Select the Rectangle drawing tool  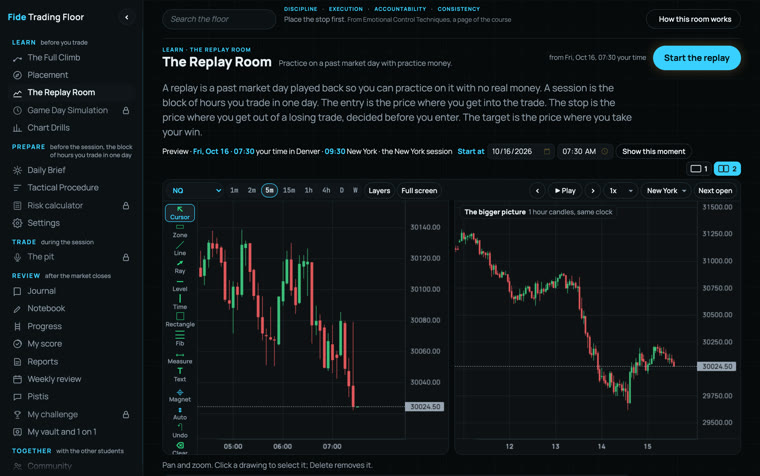(x=180, y=320)
